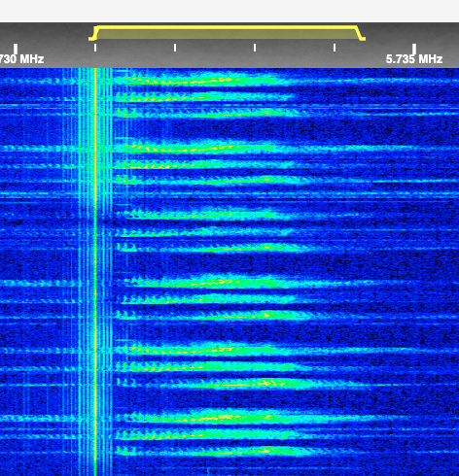Click the major tick above 5.735 MHz

click(414, 49)
